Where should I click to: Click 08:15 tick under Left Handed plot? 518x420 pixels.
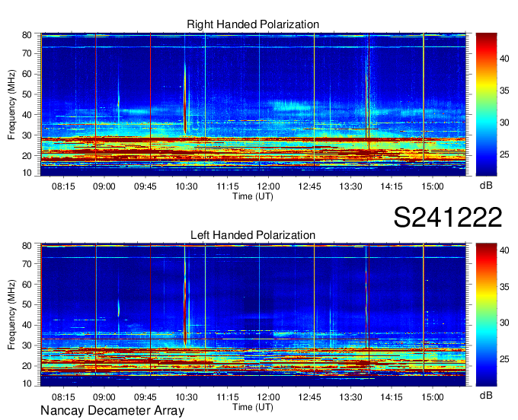click(x=63, y=397)
